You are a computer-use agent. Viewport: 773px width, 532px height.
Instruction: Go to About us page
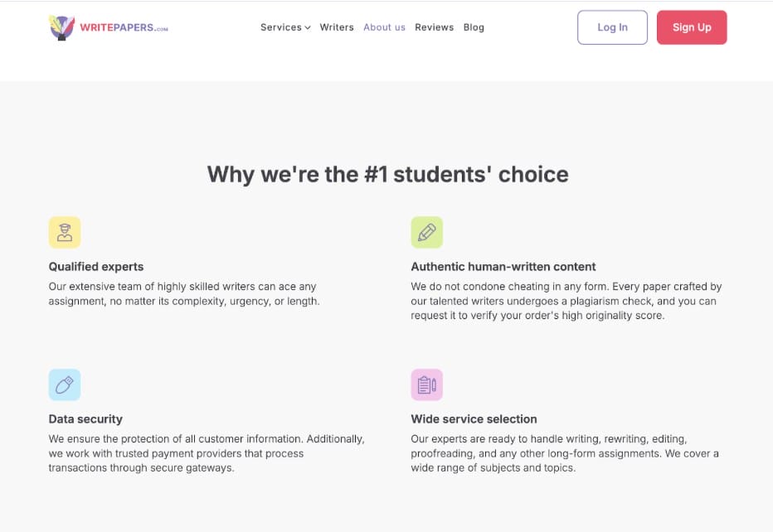click(x=384, y=27)
